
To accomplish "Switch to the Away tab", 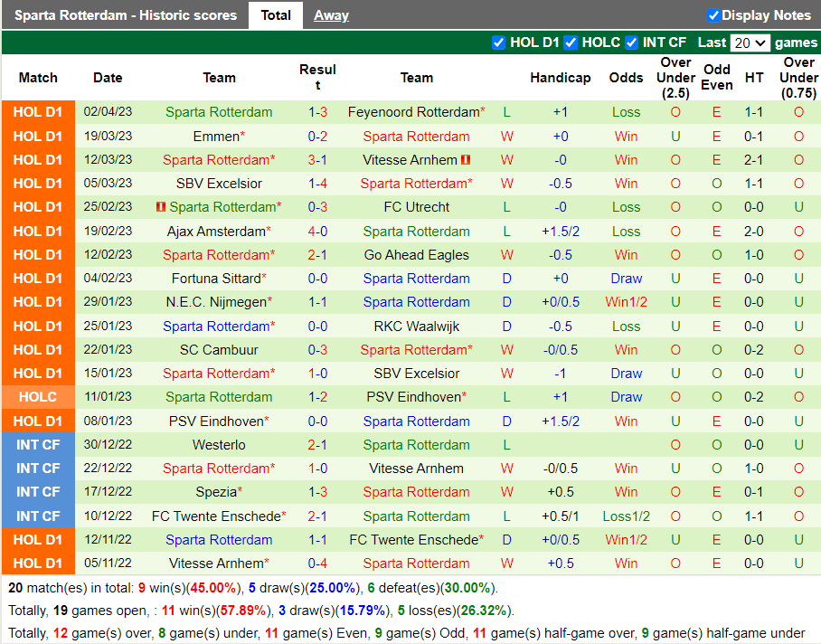I will 331,14.
